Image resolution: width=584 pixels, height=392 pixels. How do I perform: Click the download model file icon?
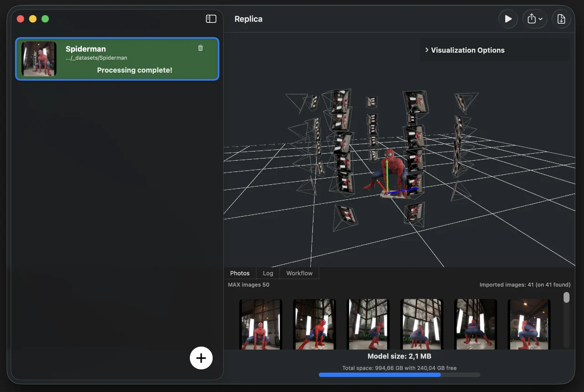click(x=561, y=19)
